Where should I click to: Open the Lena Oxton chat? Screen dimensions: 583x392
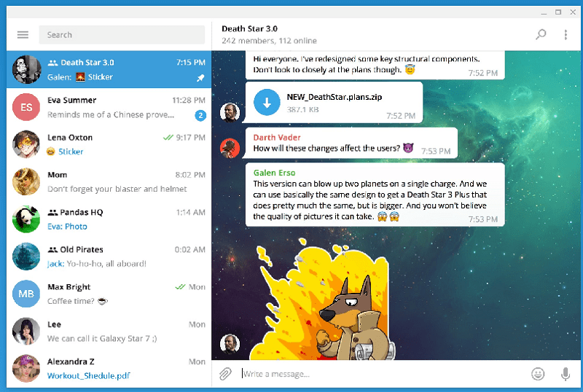[x=109, y=144]
